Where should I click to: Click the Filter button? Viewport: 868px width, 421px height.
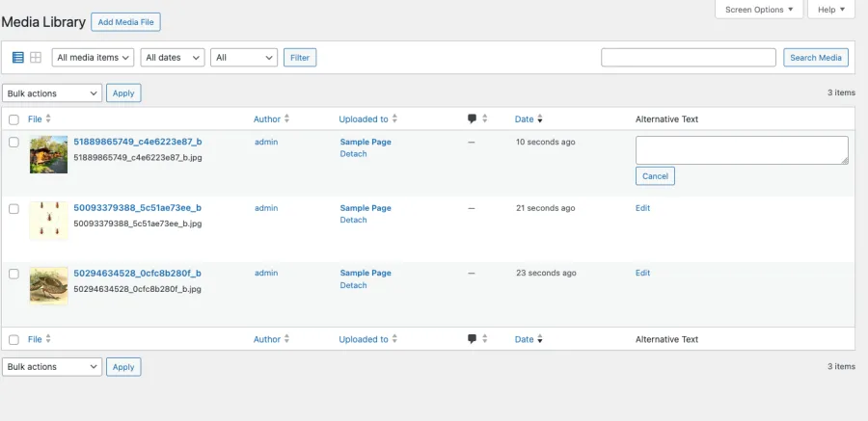[x=300, y=58]
